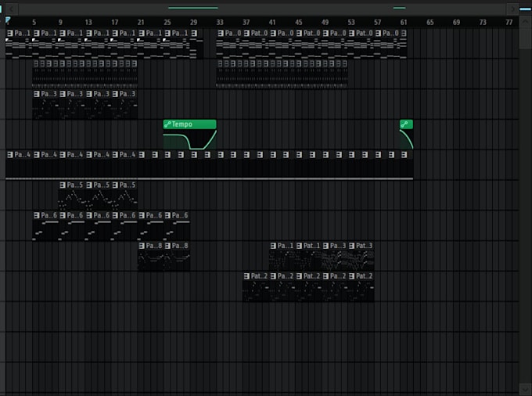Select the Pa..6 clip title at bar 25
Viewport: 532px width, 396px height.
(180, 215)
